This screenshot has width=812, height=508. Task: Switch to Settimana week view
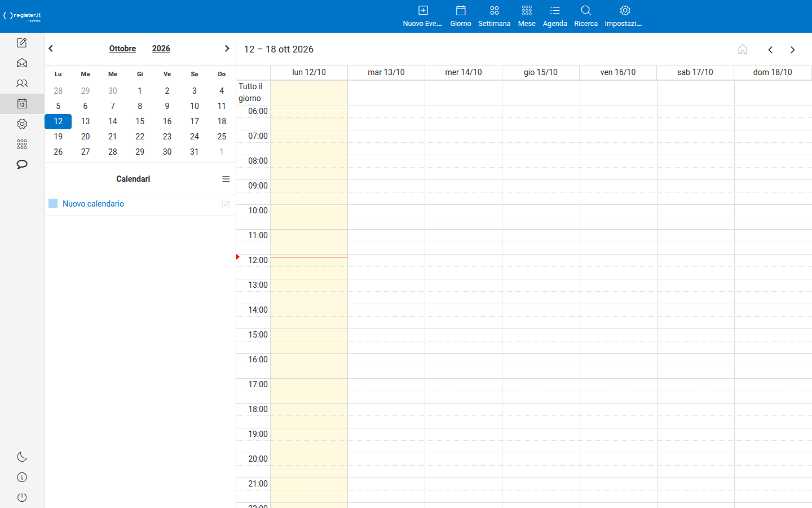495,16
